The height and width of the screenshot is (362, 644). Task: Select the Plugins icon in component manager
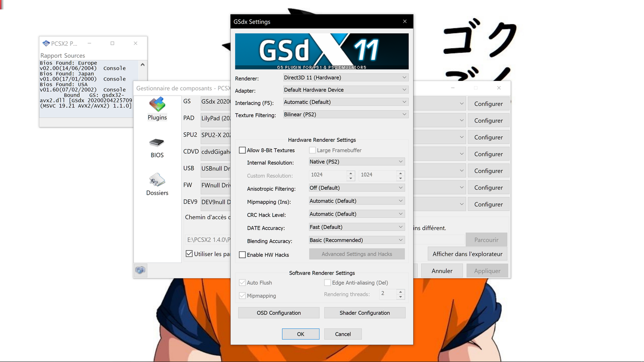click(x=157, y=105)
